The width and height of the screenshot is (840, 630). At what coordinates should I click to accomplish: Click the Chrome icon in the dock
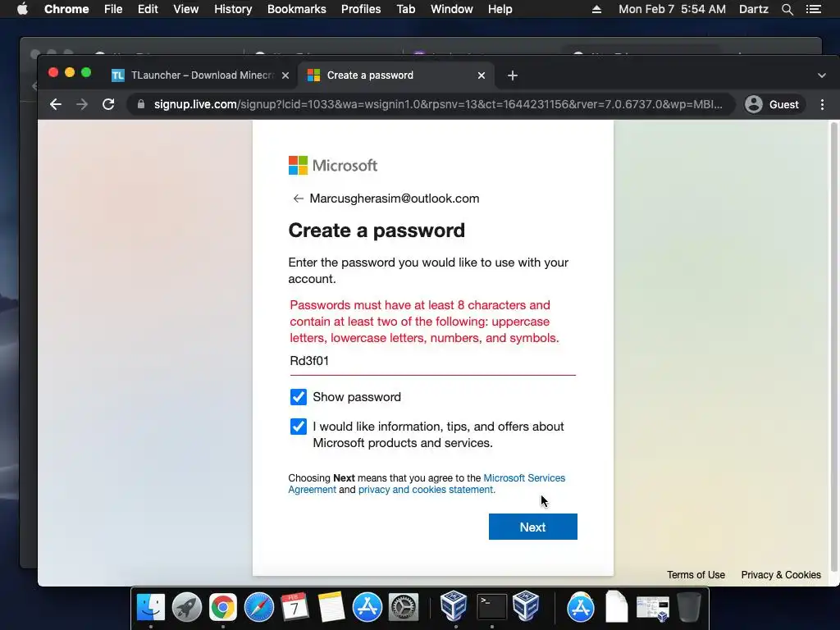pyautogui.click(x=223, y=607)
